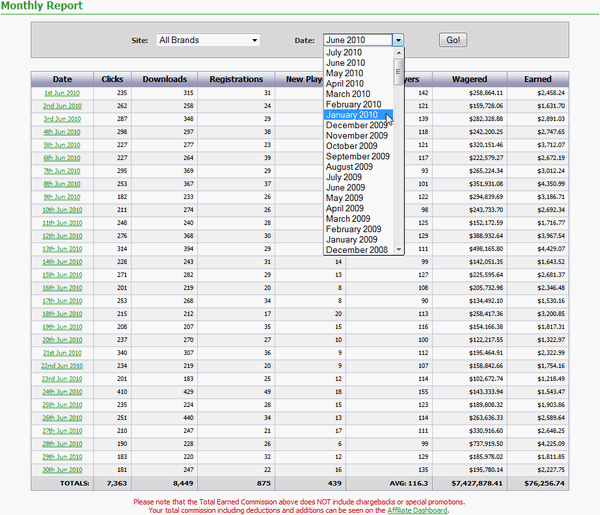Choose November 2009 option

pyautogui.click(x=357, y=135)
